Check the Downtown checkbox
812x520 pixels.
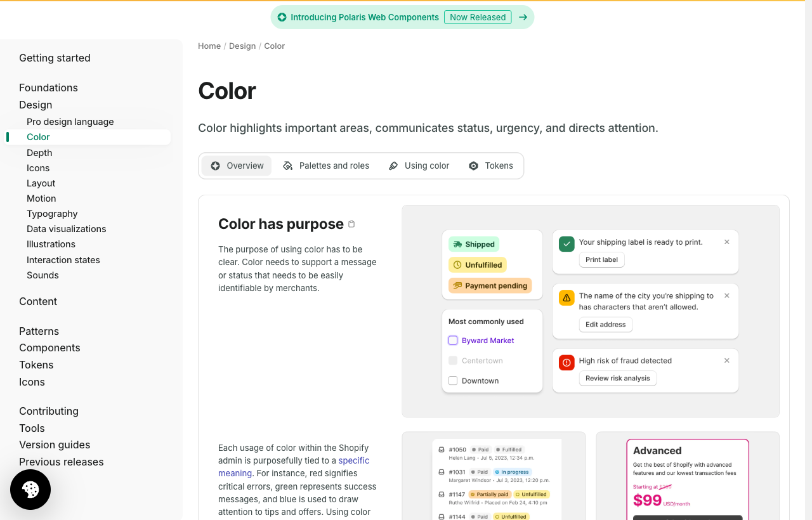pos(453,380)
